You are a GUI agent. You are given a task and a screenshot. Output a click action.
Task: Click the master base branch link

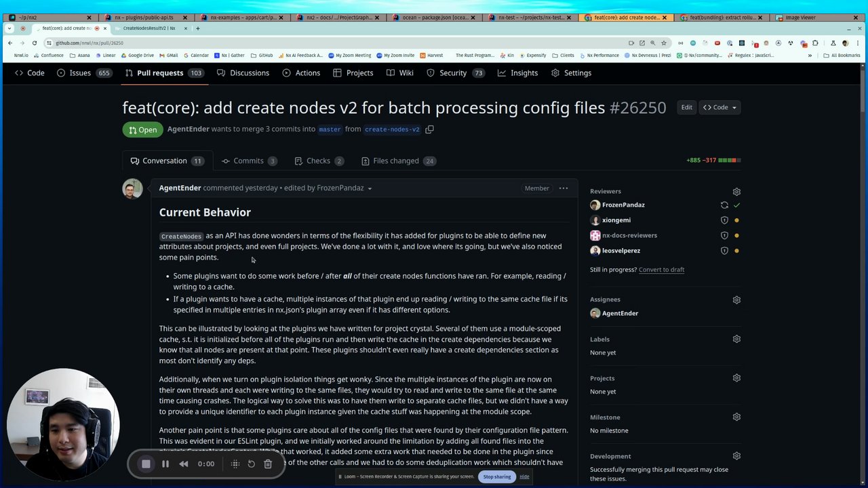pyautogui.click(x=330, y=129)
